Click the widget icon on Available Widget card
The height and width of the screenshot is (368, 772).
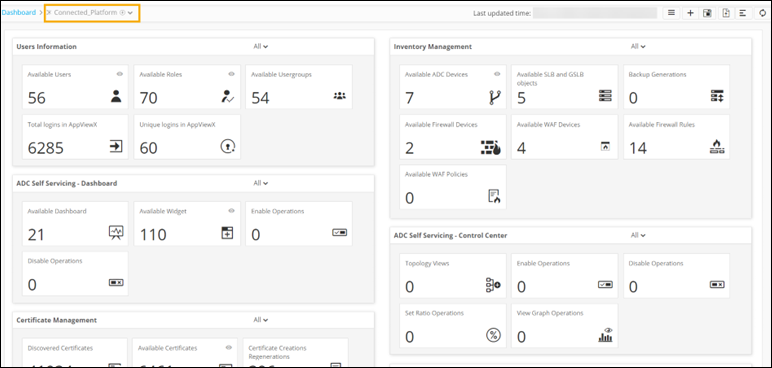coord(227,233)
